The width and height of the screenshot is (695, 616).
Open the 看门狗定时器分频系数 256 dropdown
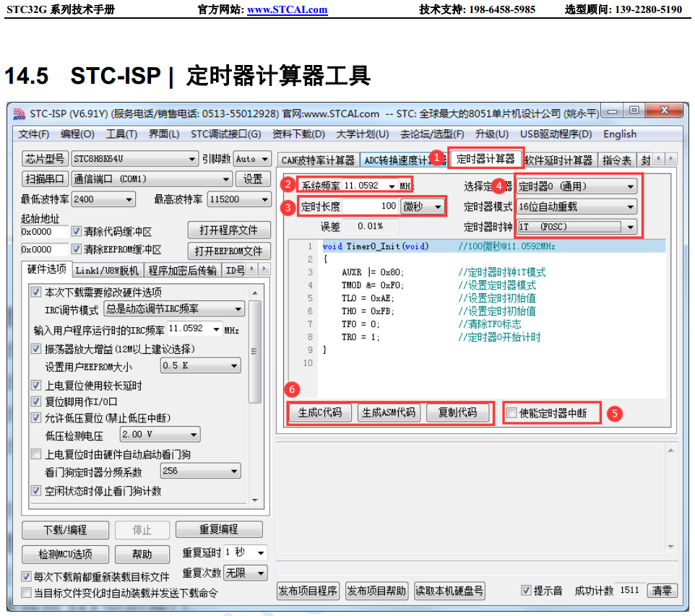click(200, 471)
